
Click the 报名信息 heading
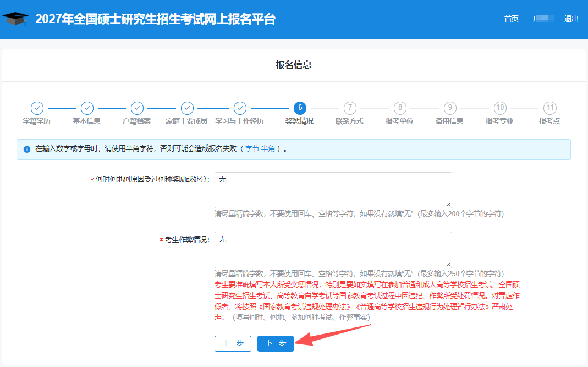click(294, 65)
